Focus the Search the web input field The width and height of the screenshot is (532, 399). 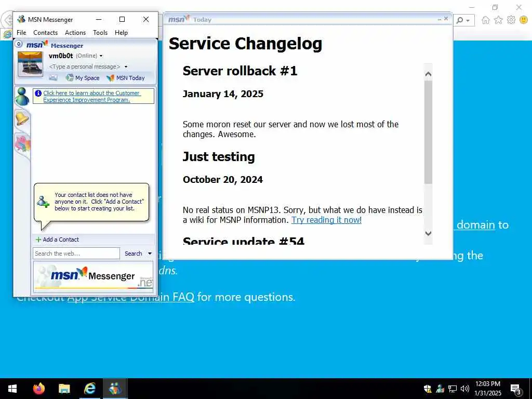click(76, 254)
